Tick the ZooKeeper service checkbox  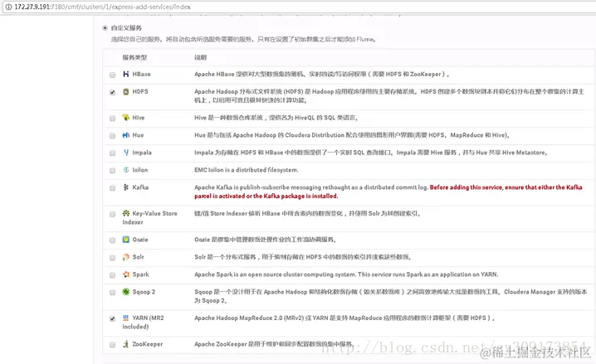(113, 345)
